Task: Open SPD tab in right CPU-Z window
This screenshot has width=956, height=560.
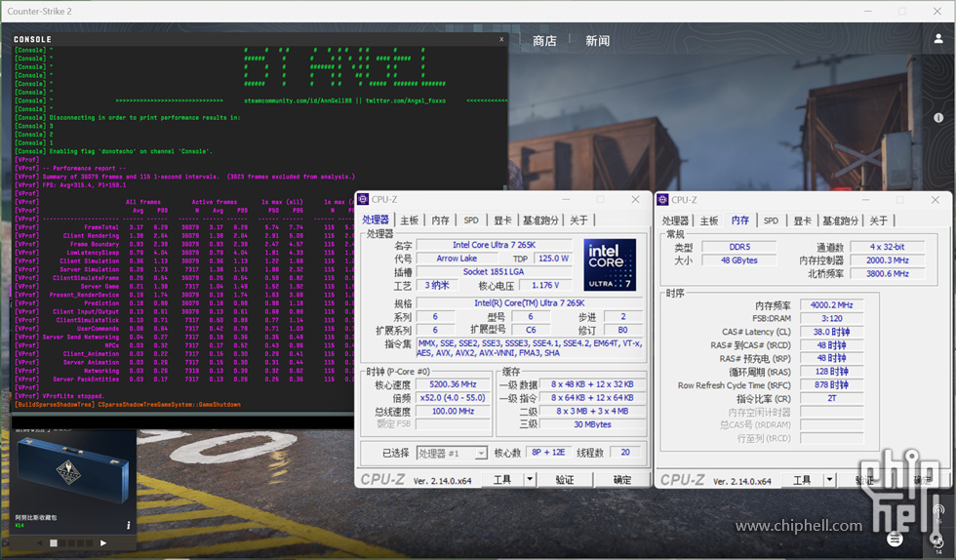Action: click(x=771, y=220)
